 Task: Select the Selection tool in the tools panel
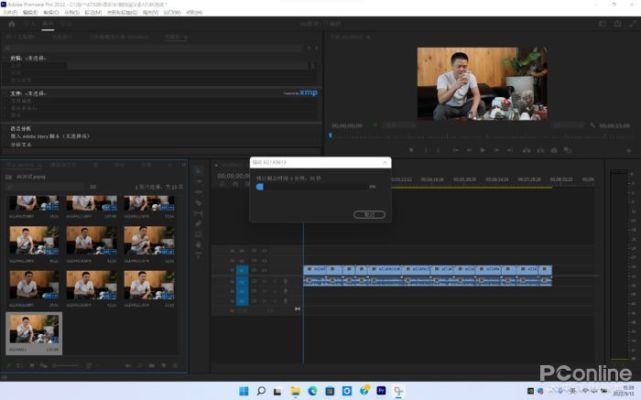click(198, 171)
